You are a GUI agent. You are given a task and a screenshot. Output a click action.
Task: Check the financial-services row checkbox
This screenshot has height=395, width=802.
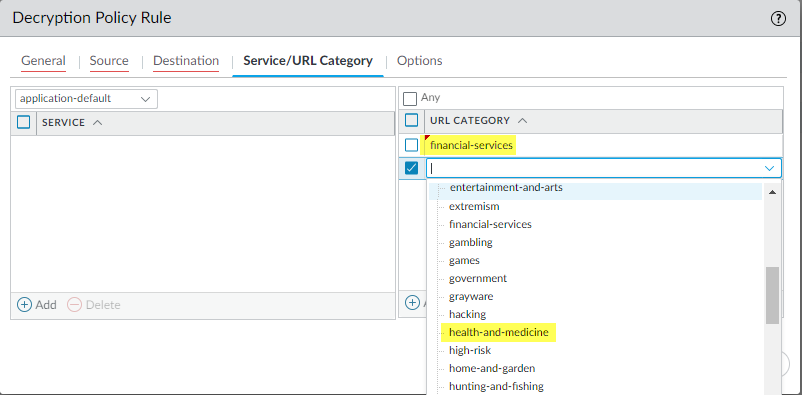(x=411, y=145)
